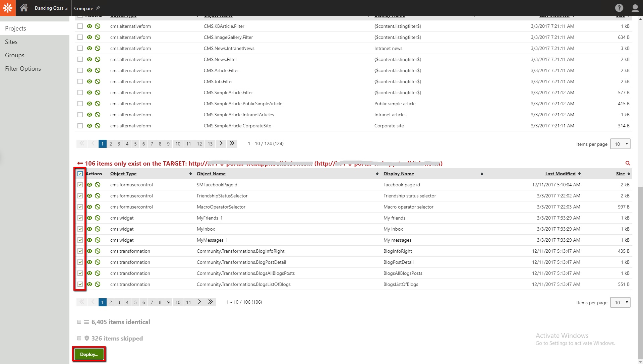This screenshot has height=364, width=643.
Task: Jump to last page of alternativeform list
Action: point(232,143)
